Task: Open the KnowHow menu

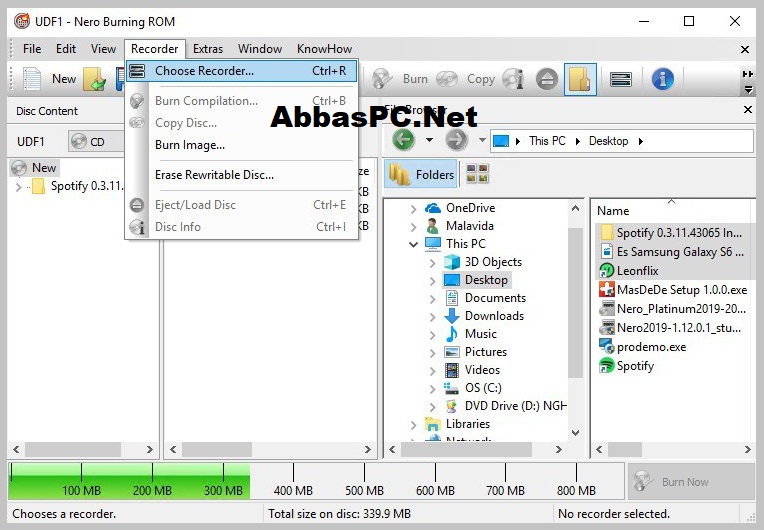Action: (325, 49)
